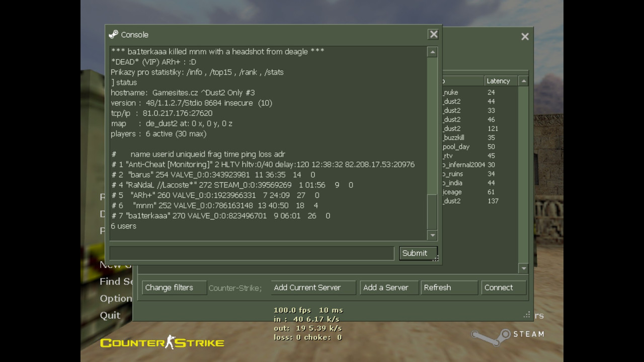This screenshot has width=644, height=362.
Task: Click the "barus" player row in console
Action: (213, 174)
